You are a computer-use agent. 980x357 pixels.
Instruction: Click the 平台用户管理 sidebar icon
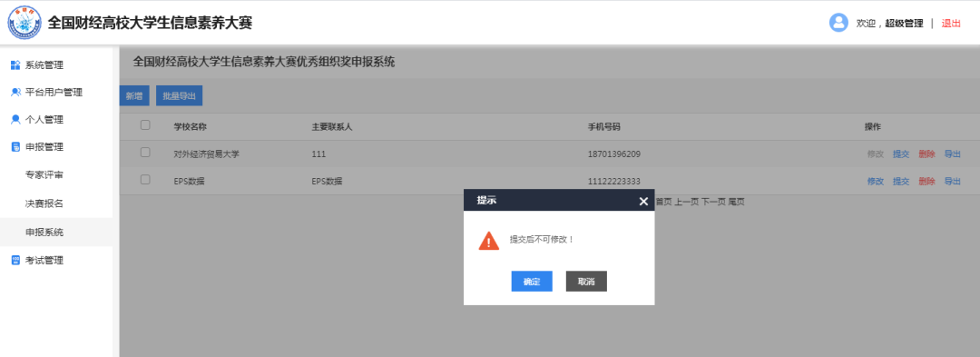pyautogui.click(x=15, y=93)
